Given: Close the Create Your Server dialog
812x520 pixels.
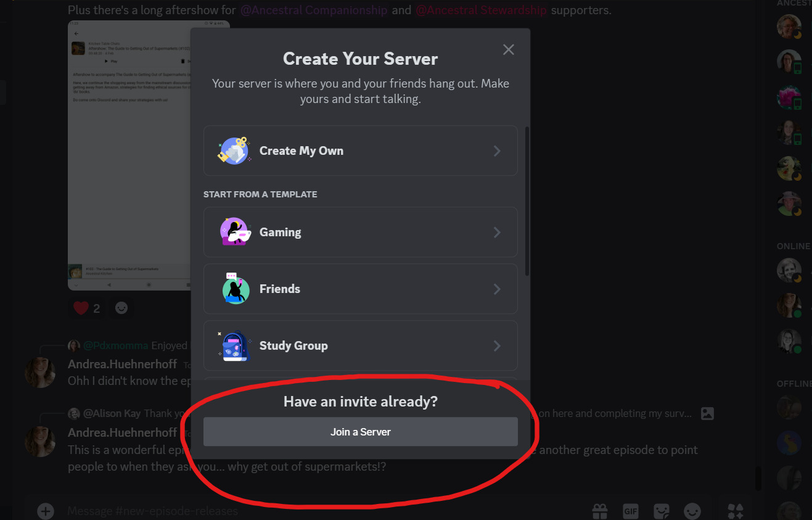Looking at the screenshot, I should [x=508, y=49].
